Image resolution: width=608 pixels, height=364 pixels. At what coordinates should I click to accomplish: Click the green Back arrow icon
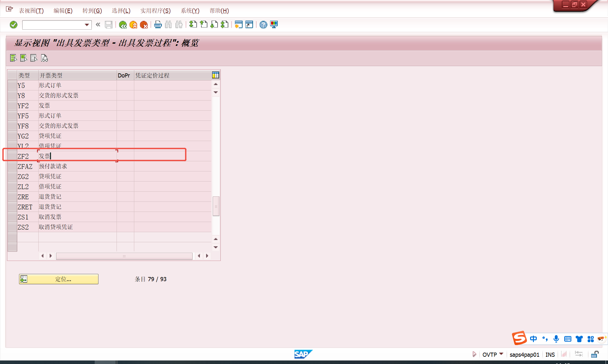[123, 25]
